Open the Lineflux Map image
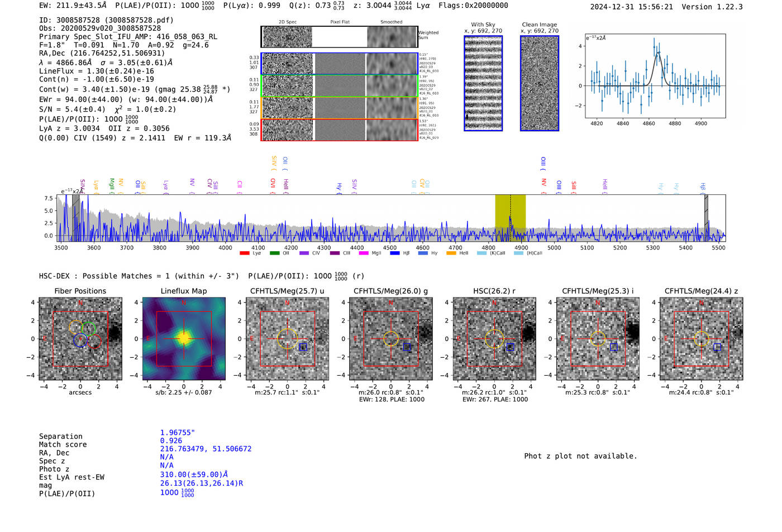Viewport: 782px width, 532px height. coord(184,338)
